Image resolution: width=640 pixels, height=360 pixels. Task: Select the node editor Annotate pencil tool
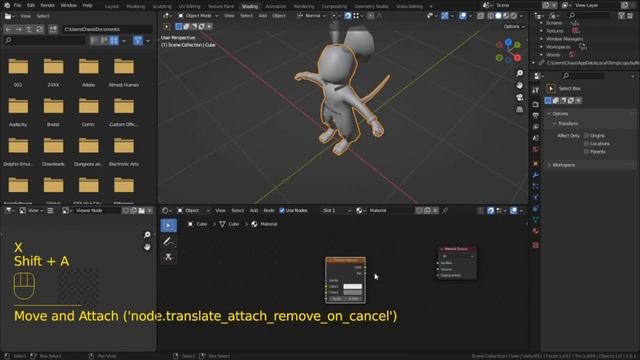pyautogui.click(x=169, y=241)
